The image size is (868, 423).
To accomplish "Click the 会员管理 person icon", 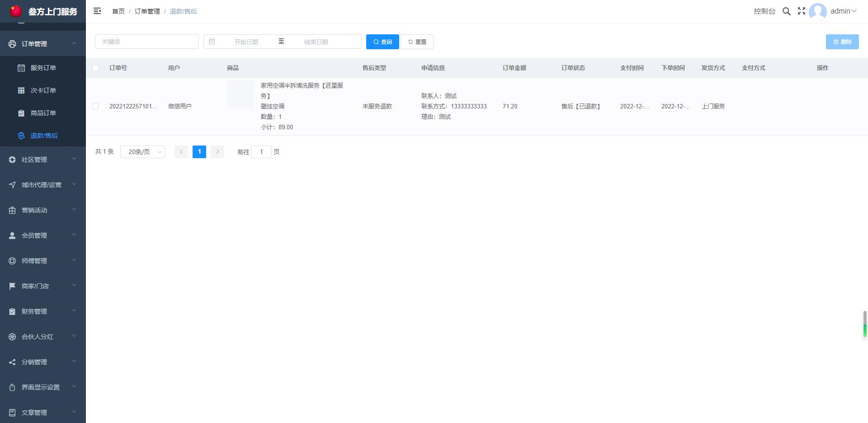I will click(x=12, y=235).
